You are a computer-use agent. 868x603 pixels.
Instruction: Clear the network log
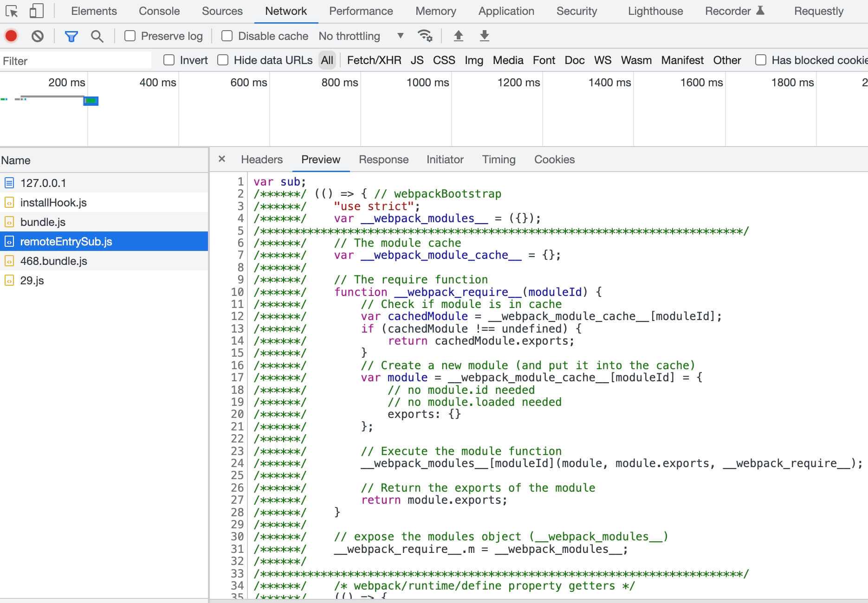click(x=38, y=36)
